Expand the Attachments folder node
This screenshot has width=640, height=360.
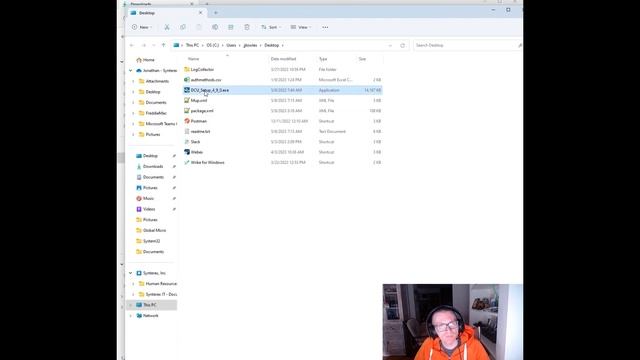(133, 81)
